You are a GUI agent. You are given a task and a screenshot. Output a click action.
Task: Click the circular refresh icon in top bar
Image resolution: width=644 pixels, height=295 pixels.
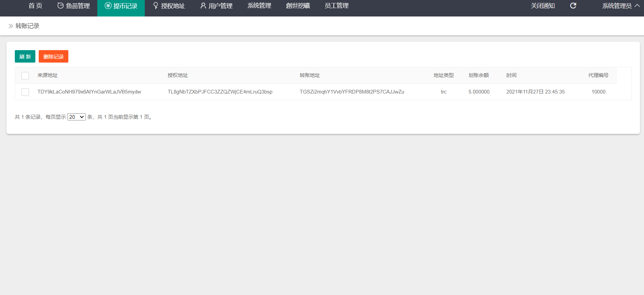(x=573, y=6)
